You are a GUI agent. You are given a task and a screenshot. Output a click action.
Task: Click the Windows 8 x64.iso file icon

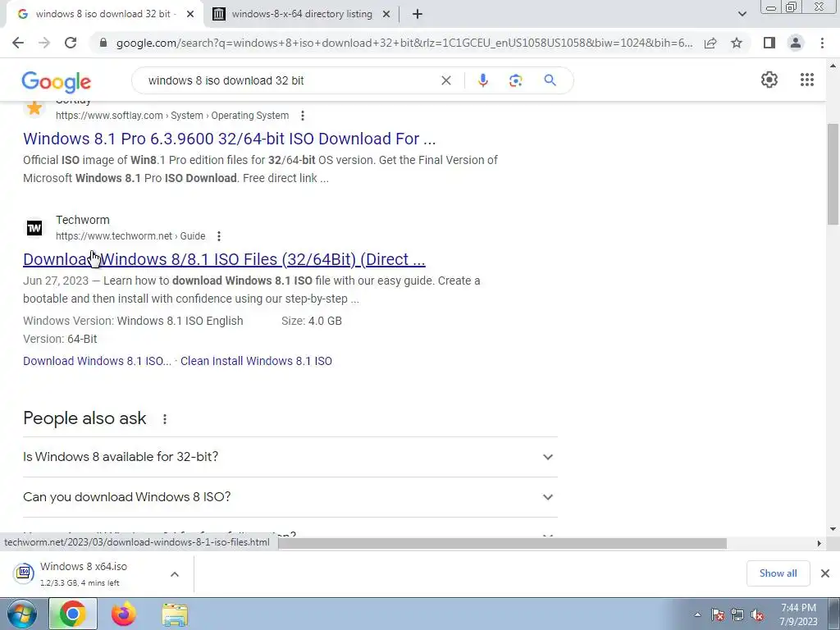[x=24, y=573]
